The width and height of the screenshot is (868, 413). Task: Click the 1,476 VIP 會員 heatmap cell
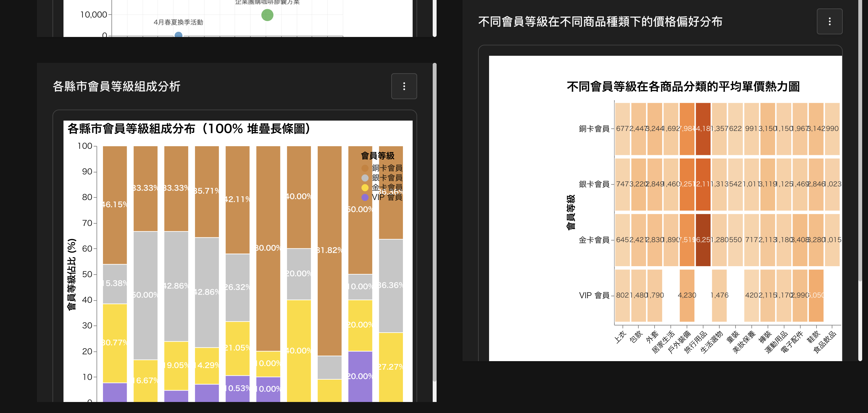[x=719, y=296]
